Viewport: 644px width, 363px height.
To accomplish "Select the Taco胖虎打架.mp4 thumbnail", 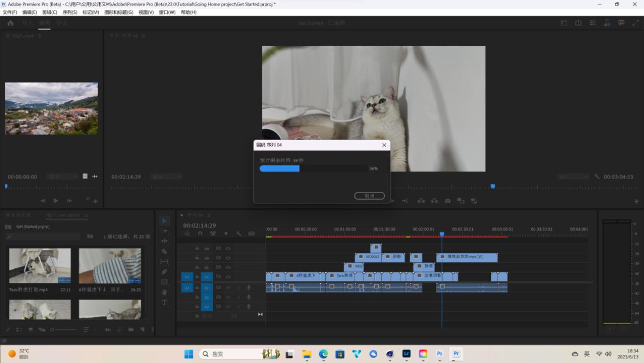I will click(40, 266).
